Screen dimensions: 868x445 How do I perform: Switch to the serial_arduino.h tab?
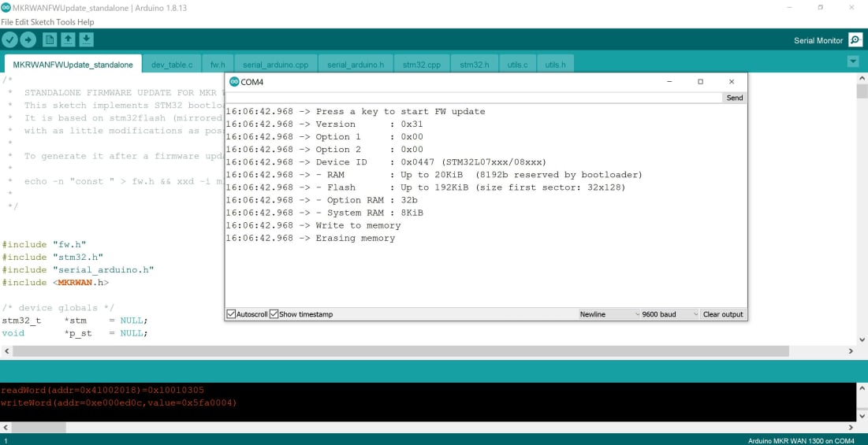point(356,65)
